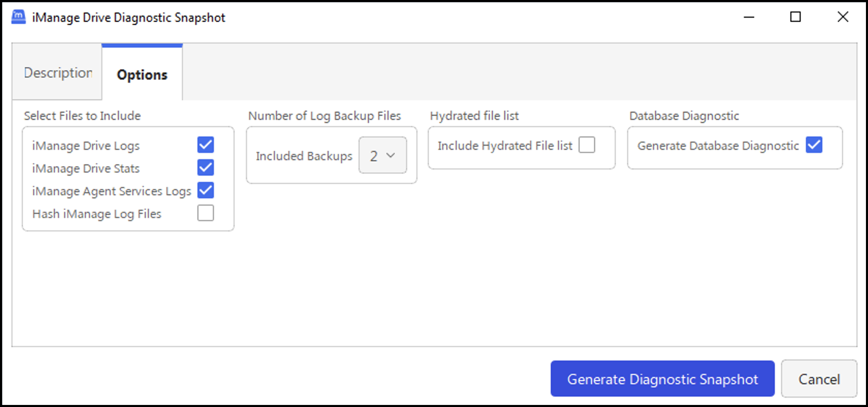Untick the iManage Agent Services Logs checkbox

(x=206, y=191)
